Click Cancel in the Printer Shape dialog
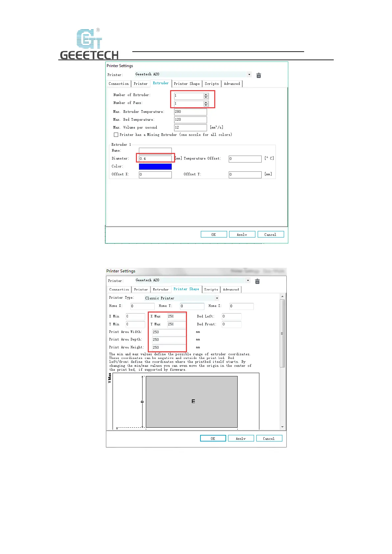The width and height of the screenshot is (392, 554). point(269,439)
